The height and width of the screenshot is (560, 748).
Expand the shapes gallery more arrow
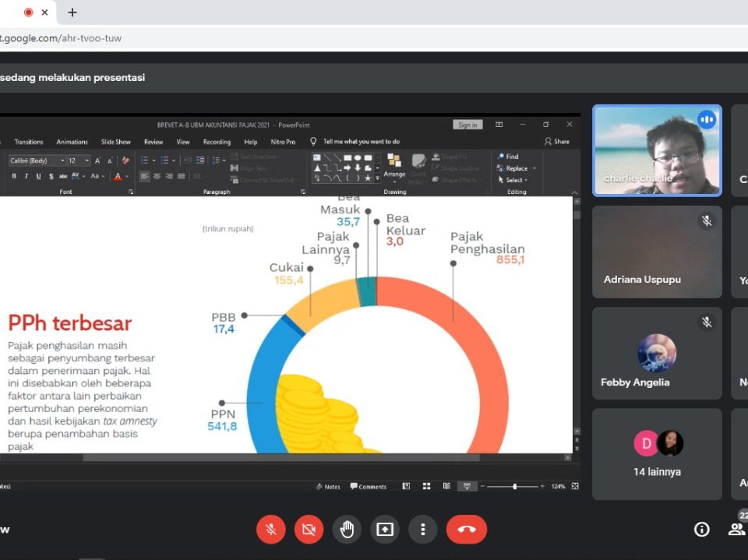pyautogui.click(x=377, y=178)
